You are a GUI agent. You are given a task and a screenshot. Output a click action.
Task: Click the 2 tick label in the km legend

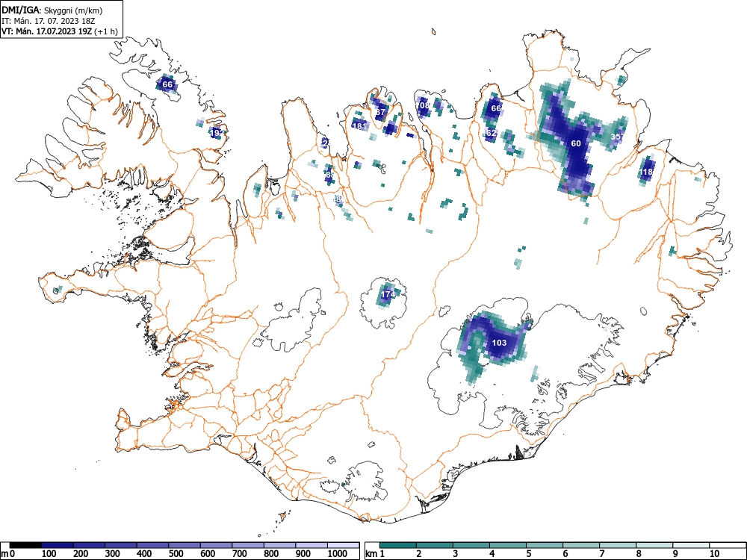pyautogui.click(x=419, y=554)
